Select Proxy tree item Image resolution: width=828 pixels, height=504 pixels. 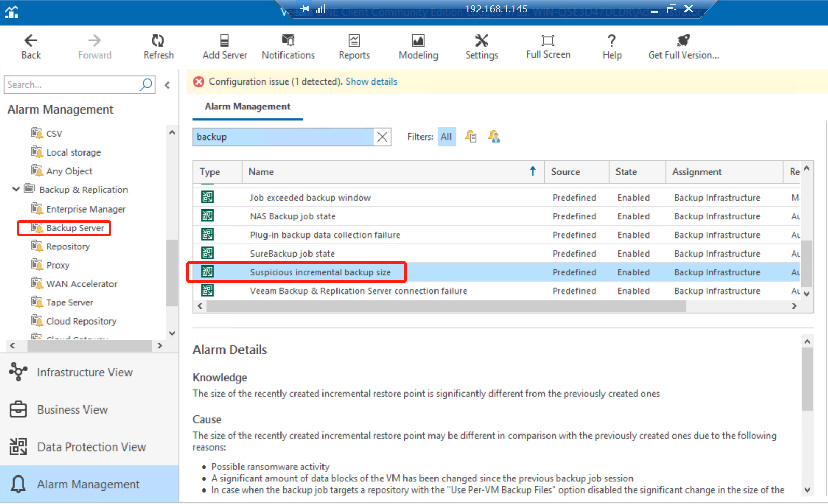click(58, 265)
